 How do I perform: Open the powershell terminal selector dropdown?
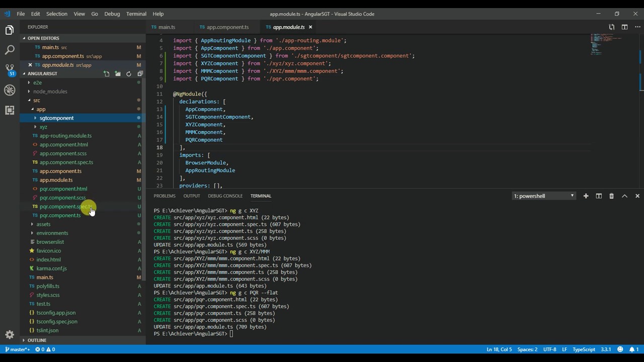click(x=543, y=196)
